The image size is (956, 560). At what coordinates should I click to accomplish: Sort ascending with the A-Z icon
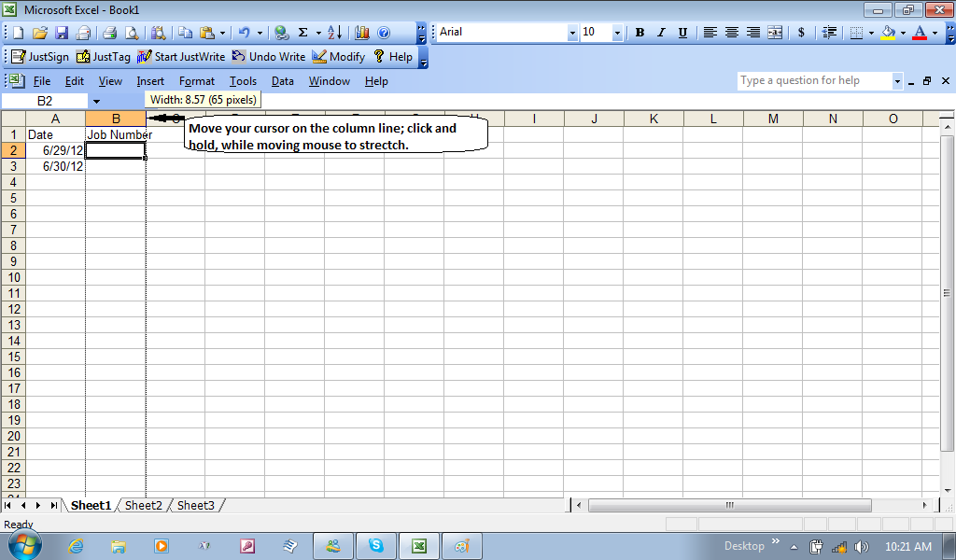coord(336,33)
